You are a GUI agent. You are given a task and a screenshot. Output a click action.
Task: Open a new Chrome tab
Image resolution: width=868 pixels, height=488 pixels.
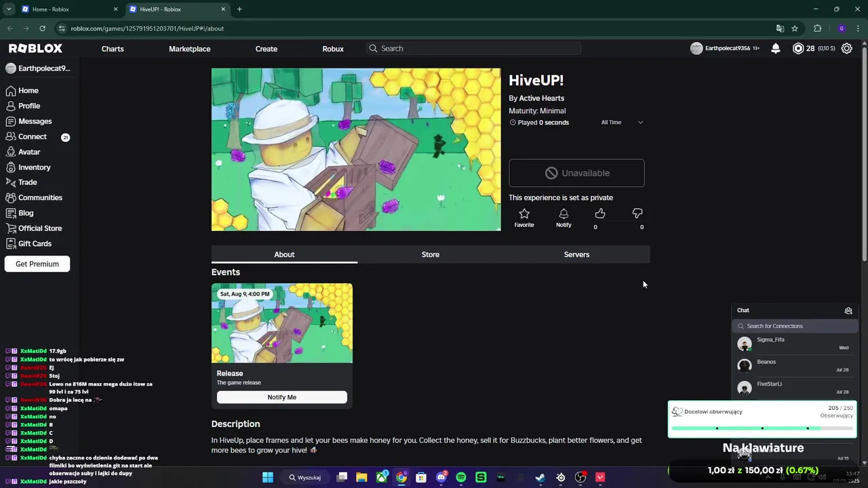pos(239,9)
